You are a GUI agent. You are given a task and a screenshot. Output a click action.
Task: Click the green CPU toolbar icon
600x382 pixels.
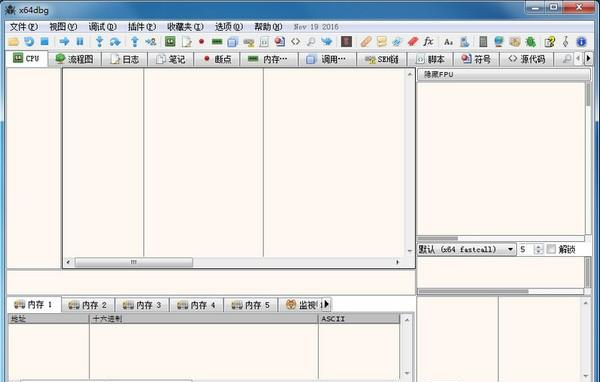click(170, 41)
